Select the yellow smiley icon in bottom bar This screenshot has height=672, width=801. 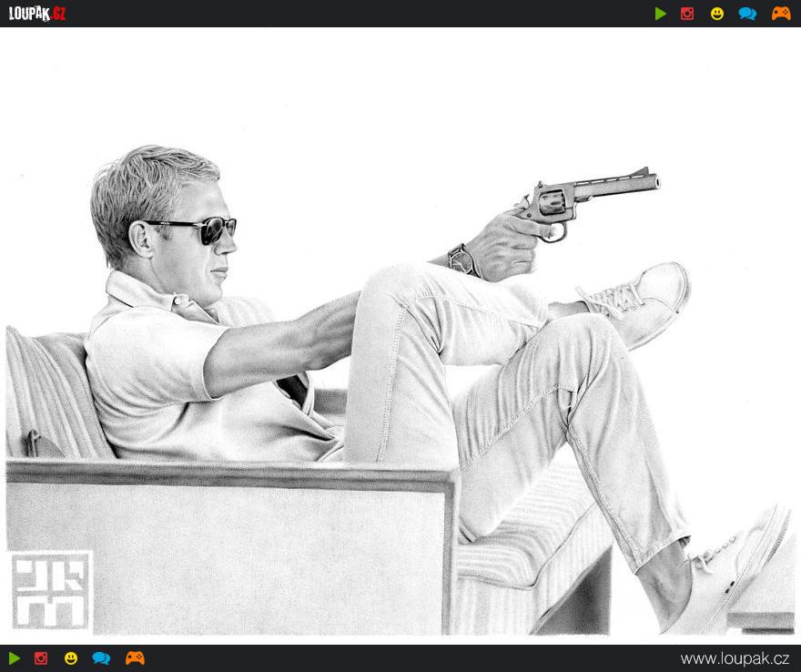tap(71, 658)
